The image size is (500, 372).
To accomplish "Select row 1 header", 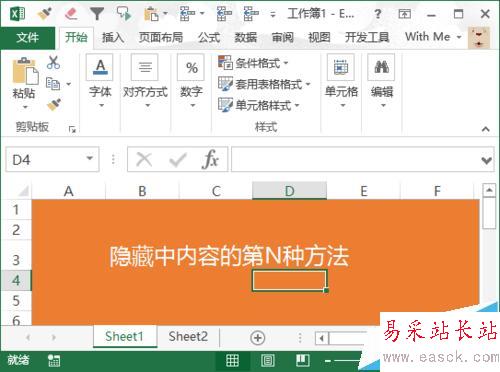I will tap(16, 210).
